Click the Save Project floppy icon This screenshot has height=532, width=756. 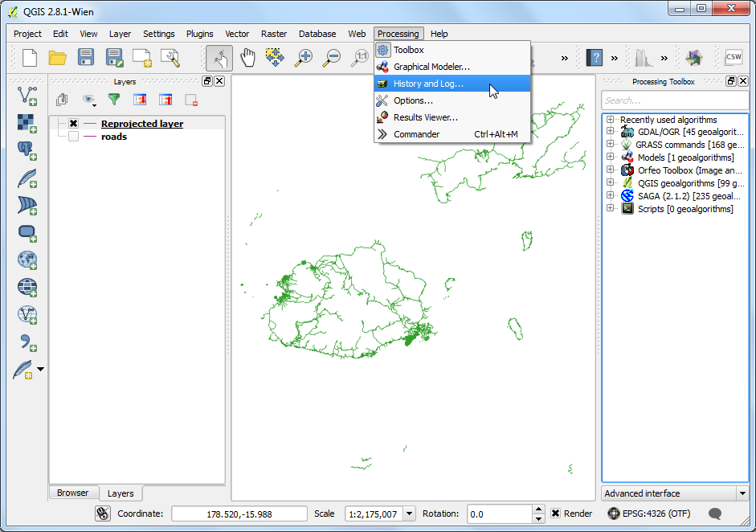click(85, 57)
